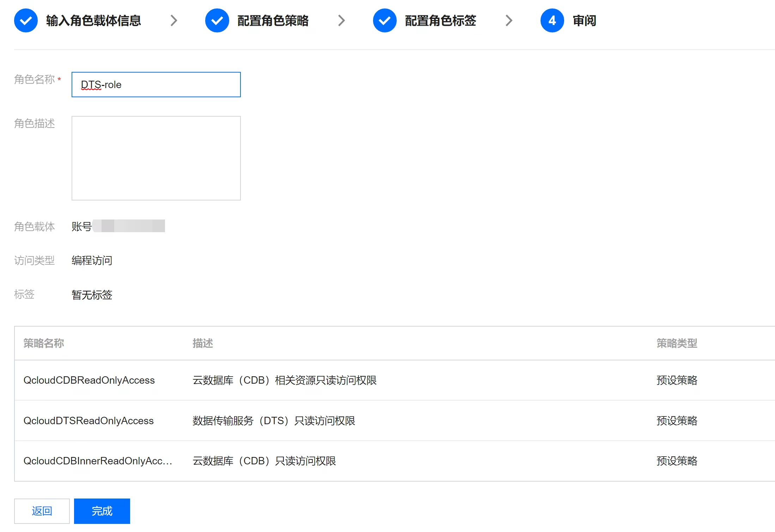
Task: Click the chevron arrow after 输入角色载体信息
Action: point(174,20)
